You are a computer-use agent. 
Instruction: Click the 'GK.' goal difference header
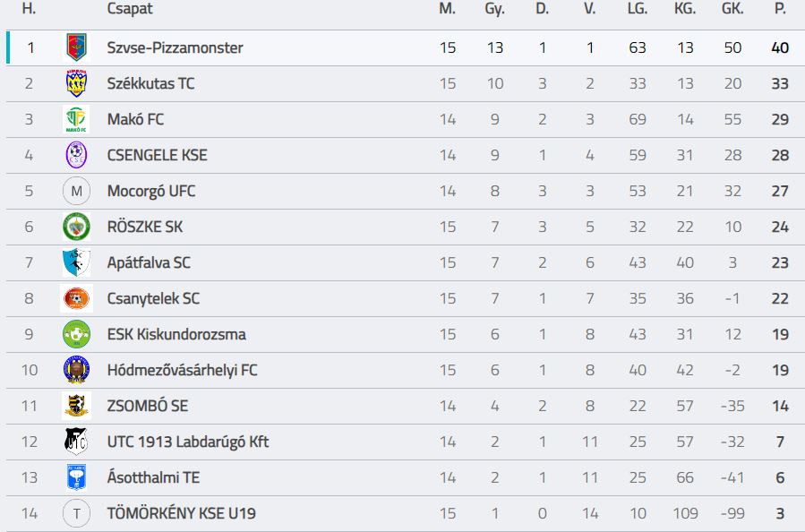point(732,9)
